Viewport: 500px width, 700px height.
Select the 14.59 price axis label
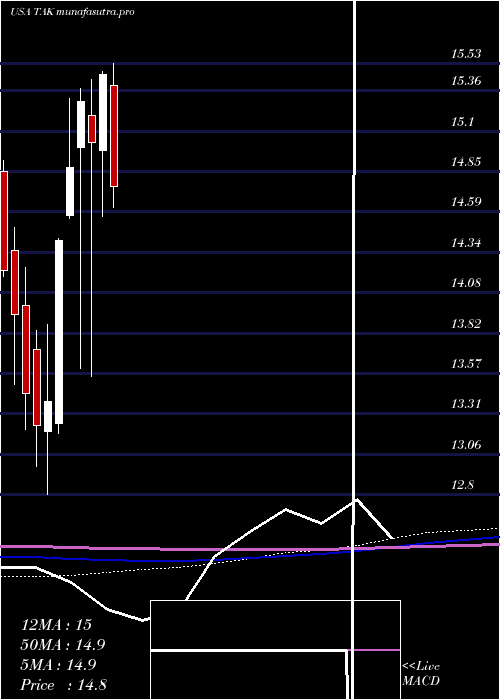[x=466, y=202]
